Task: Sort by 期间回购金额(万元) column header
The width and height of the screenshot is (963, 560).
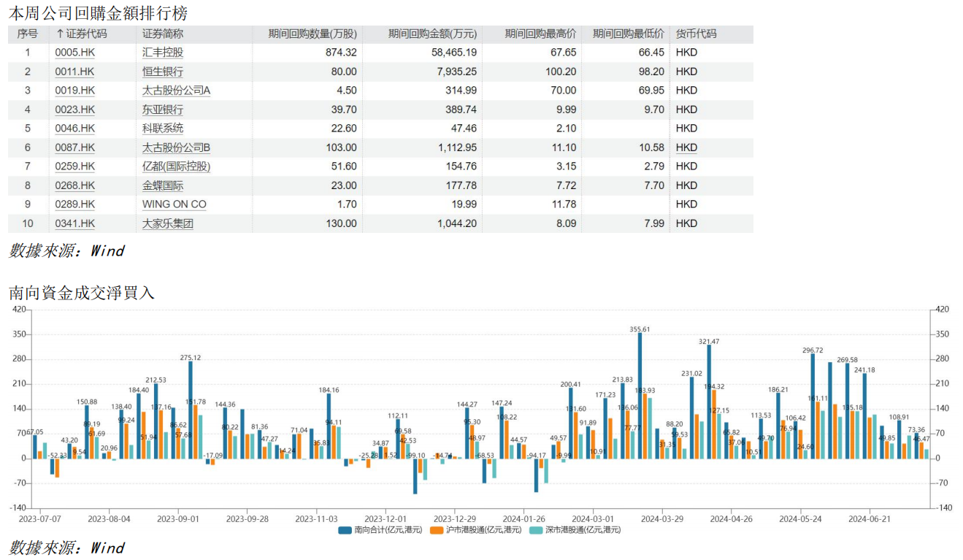Action: tap(432, 34)
